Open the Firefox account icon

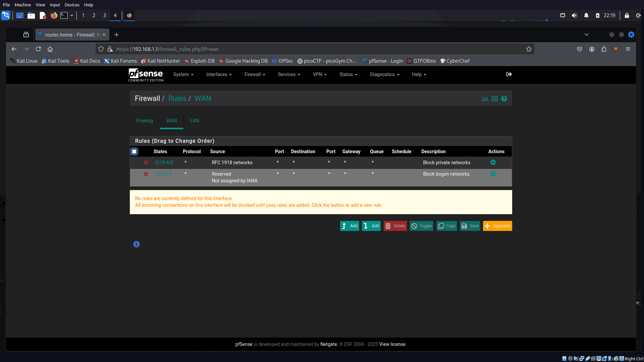pos(592,49)
